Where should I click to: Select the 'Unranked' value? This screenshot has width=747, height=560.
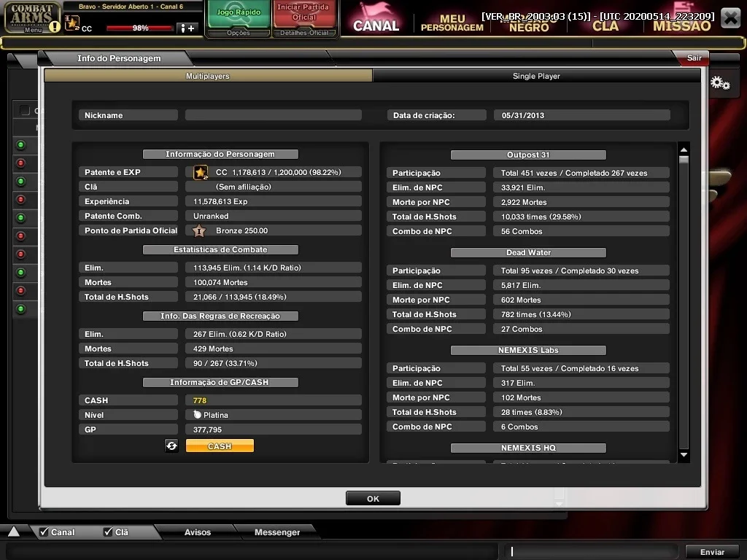pos(211,216)
